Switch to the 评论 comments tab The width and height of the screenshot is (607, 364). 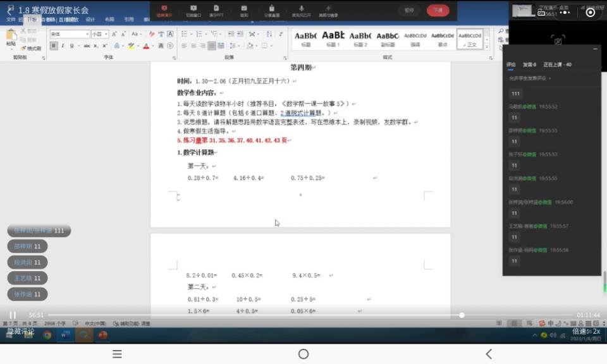511,64
